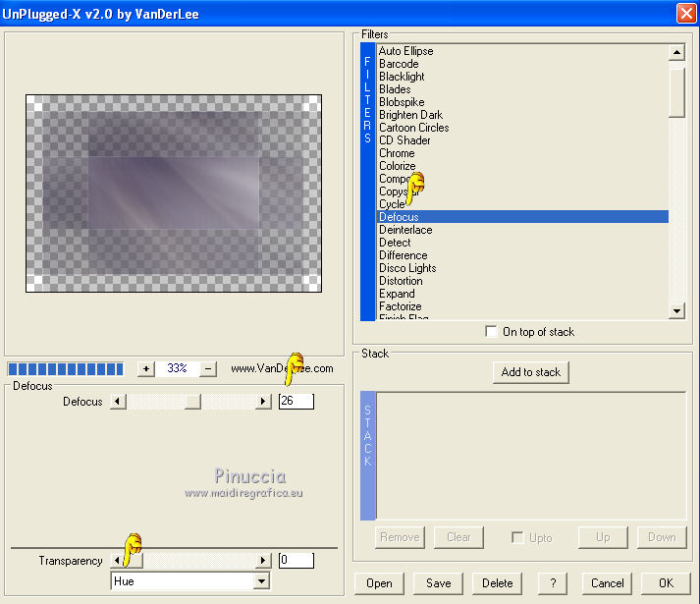Click the Add to stack button
The width and height of the screenshot is (700, 604).
point(531,372)
